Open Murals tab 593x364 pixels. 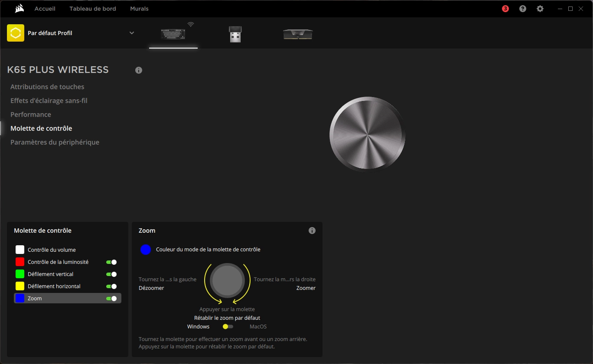point(139,9)
